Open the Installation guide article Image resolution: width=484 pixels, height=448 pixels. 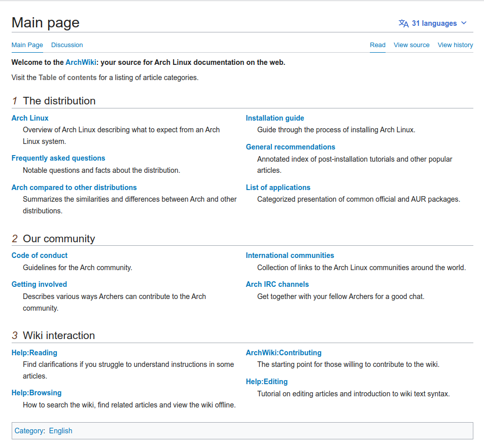tap(275, 118)
